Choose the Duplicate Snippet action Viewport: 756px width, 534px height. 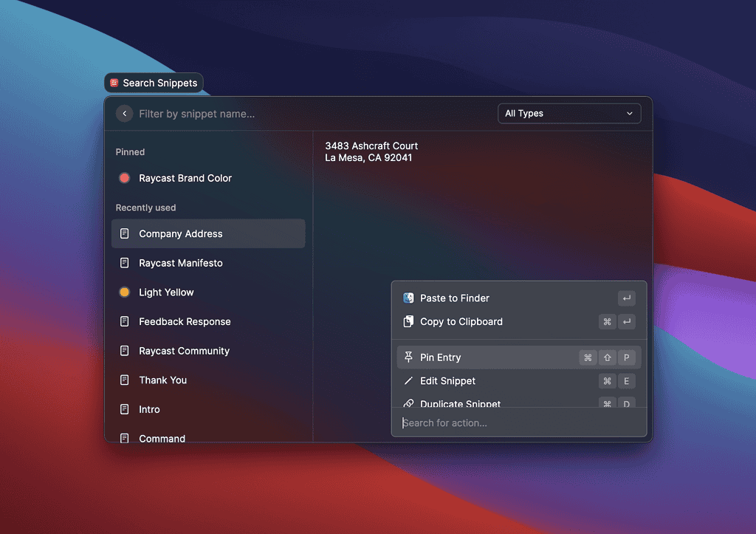click(x=519, y=401)
